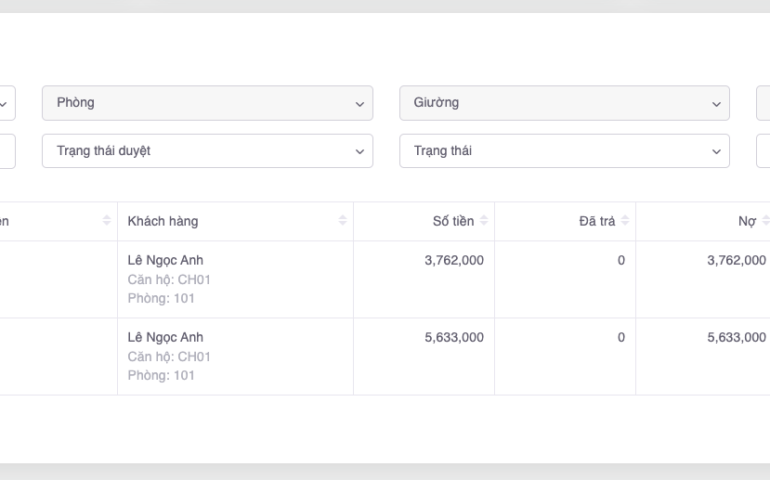This screenshot has height=480, width=770.
Task: Open customer Lê Ngọc Anh in second row
Action: (x=165, y=338)
